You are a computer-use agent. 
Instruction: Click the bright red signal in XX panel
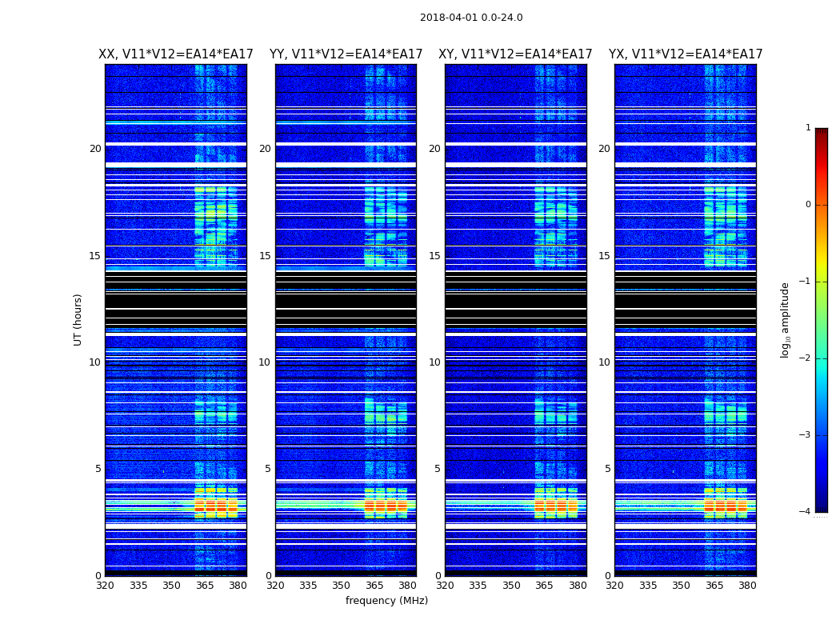[x=210, y=506]
